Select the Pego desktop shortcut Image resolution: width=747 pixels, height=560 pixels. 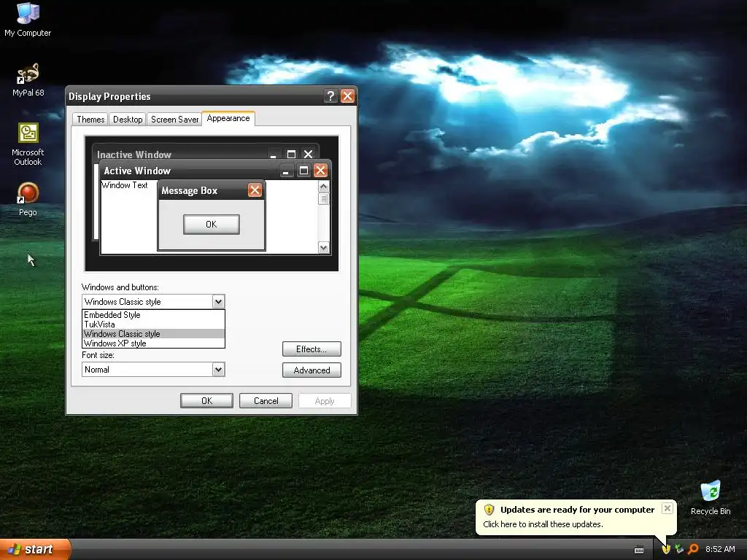coord(28,199)
